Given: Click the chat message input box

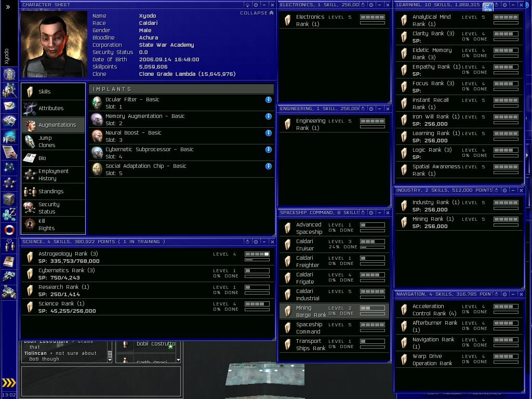Looking at the screenshot, I should click(x=101, y=381).
